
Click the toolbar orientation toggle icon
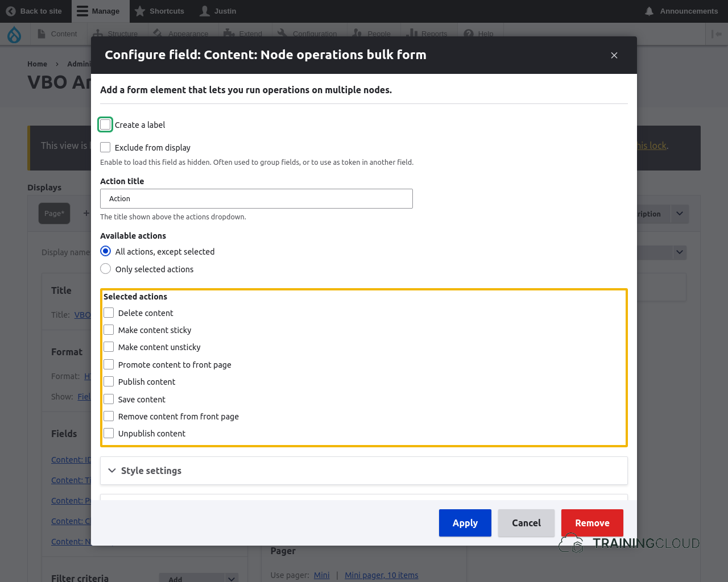pyautogui.click(x=717, y=34)
